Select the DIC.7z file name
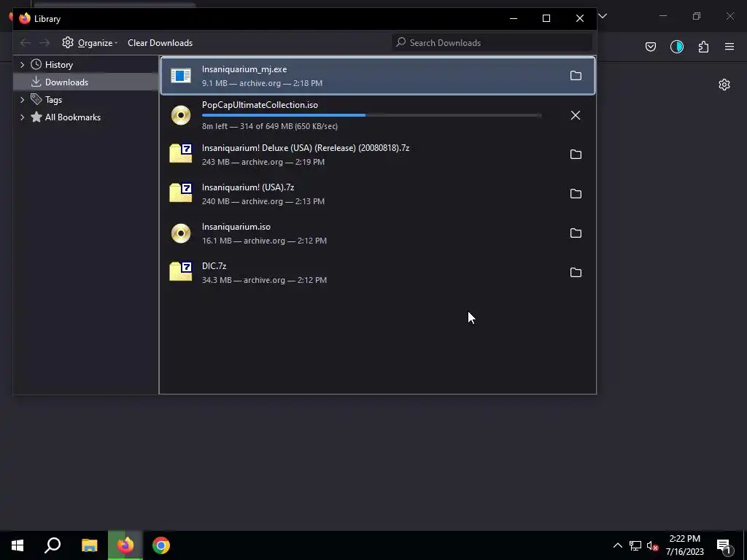The height and width of the screenshot is (560, 747). click(x=214, y=266)
